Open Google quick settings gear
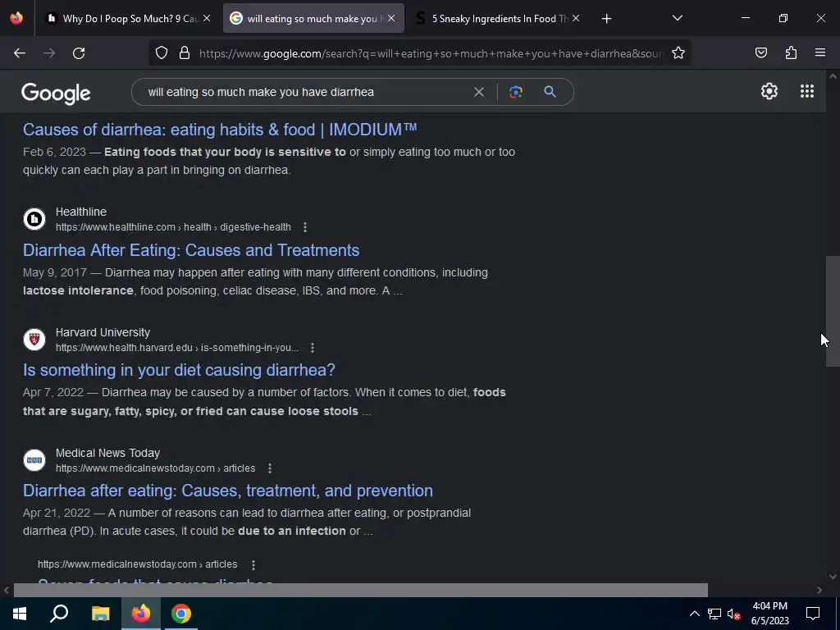The width and height of the screenshot is (840, 630). click(x=769, y=91)
